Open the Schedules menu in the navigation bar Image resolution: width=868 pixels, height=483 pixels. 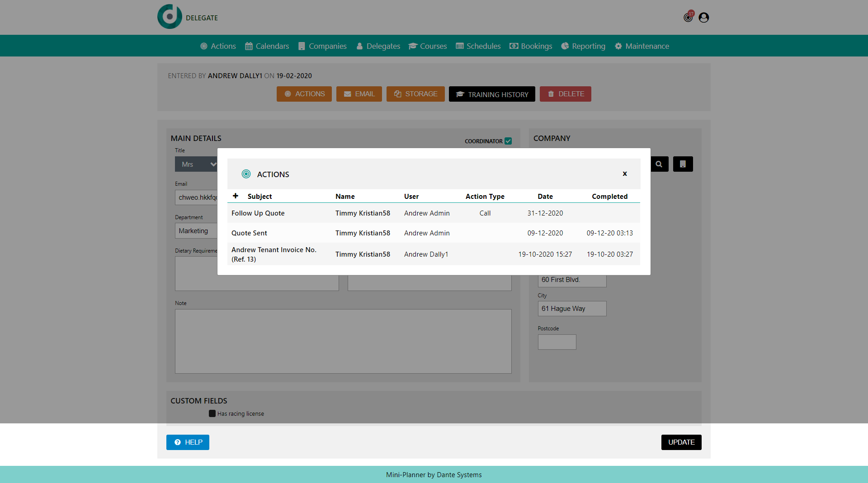[x=478, y=46]
